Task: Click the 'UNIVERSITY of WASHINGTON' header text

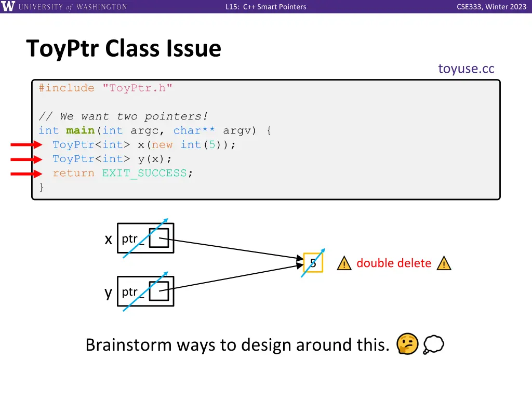Action: click(x=73, y=7)
